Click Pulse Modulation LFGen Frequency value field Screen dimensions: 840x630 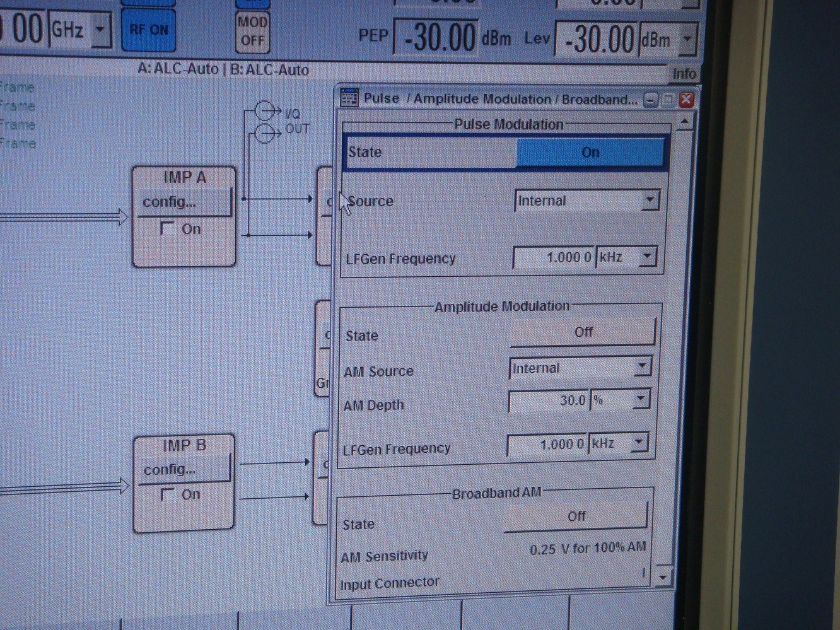pos(554,257)
